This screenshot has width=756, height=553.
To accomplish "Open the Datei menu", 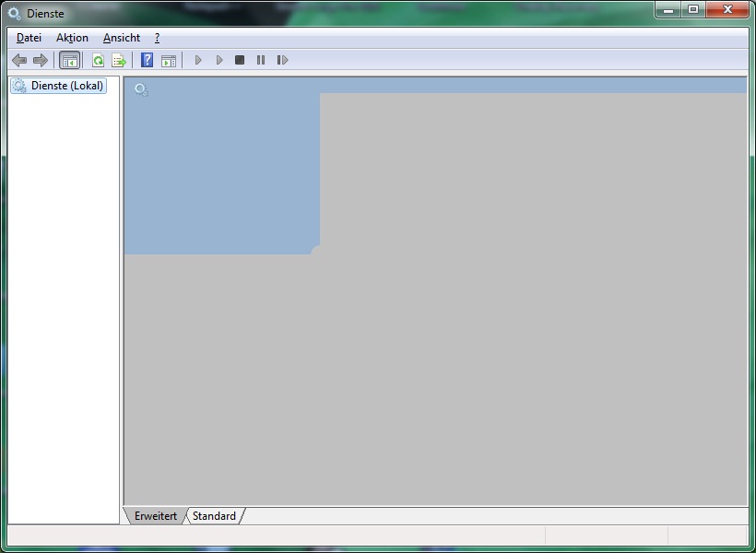I will (29, 38).
